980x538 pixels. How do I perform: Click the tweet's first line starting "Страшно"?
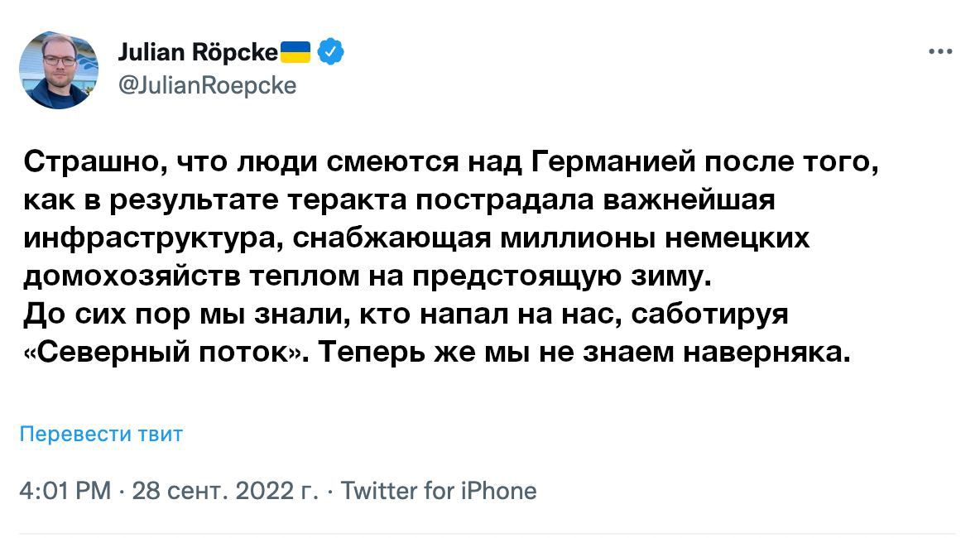coord(447,161)
